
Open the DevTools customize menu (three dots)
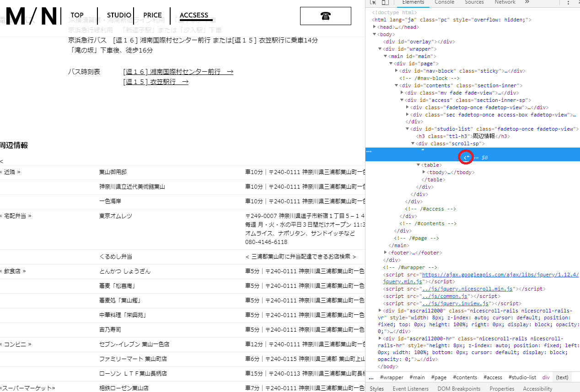coord(569,3)
